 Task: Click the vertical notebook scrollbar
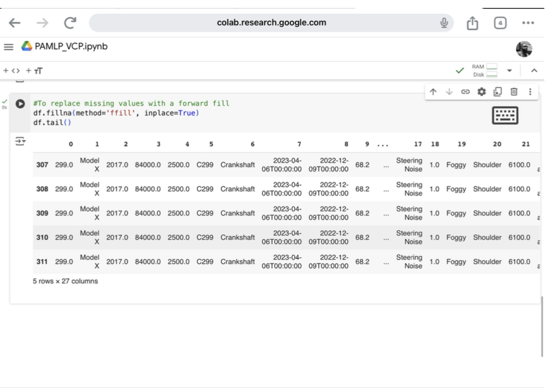(542, 327)
